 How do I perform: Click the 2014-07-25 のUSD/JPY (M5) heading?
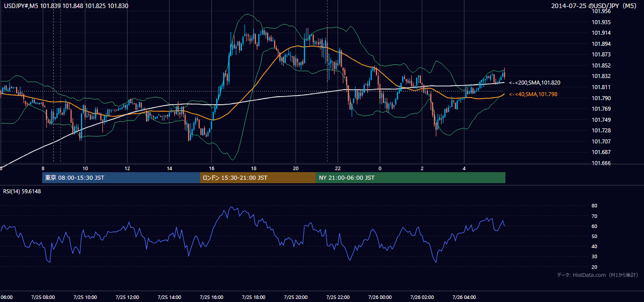tap(595, 6)
